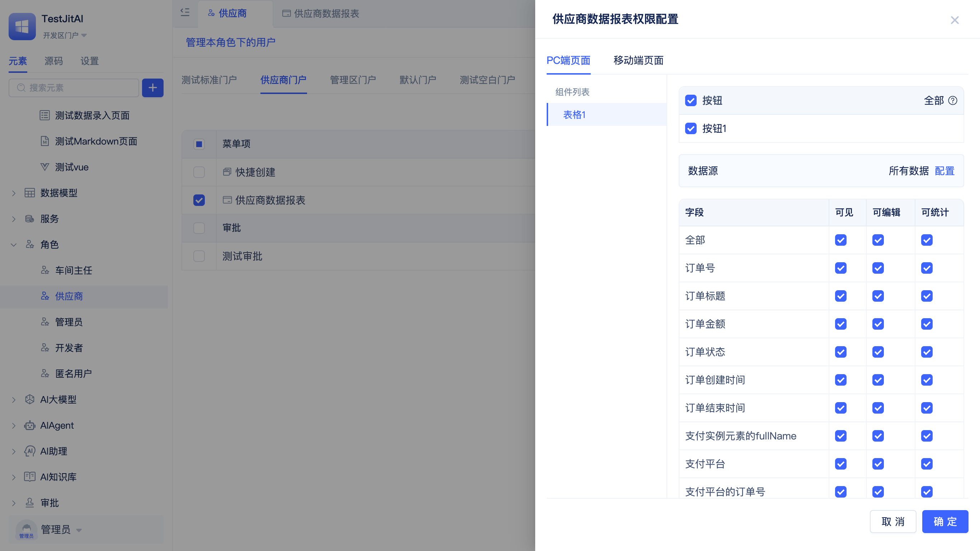Click the 供应商数据报表 row page icon
The height and width of the screenshot is (551, 980).
pyautogui.click(x=227, y=200)
